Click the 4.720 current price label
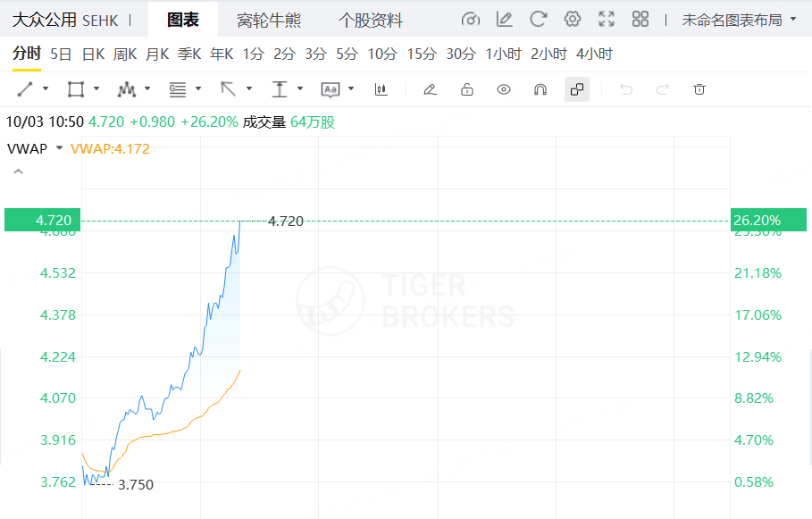Image resolution: width=812 pixels, height=519 pixels. point(42,220)
